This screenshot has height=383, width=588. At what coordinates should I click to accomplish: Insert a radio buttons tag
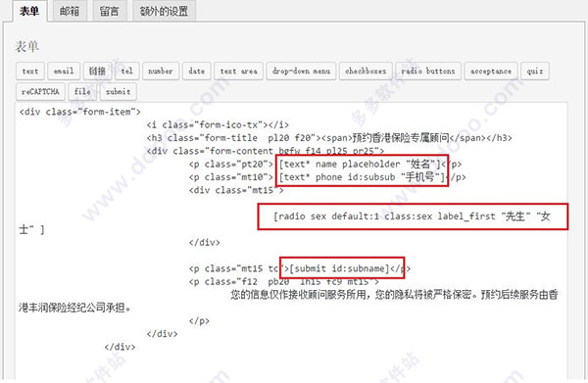point(428,71)
